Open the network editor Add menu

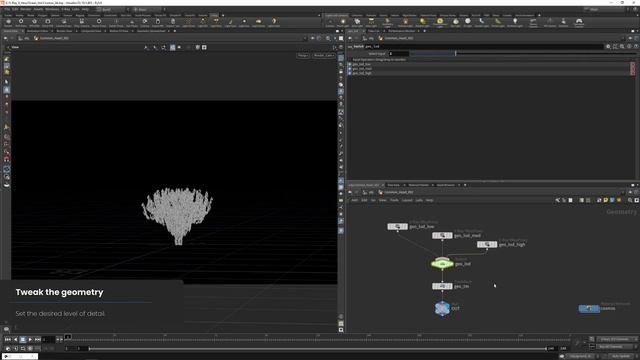[x=354, y=200]
